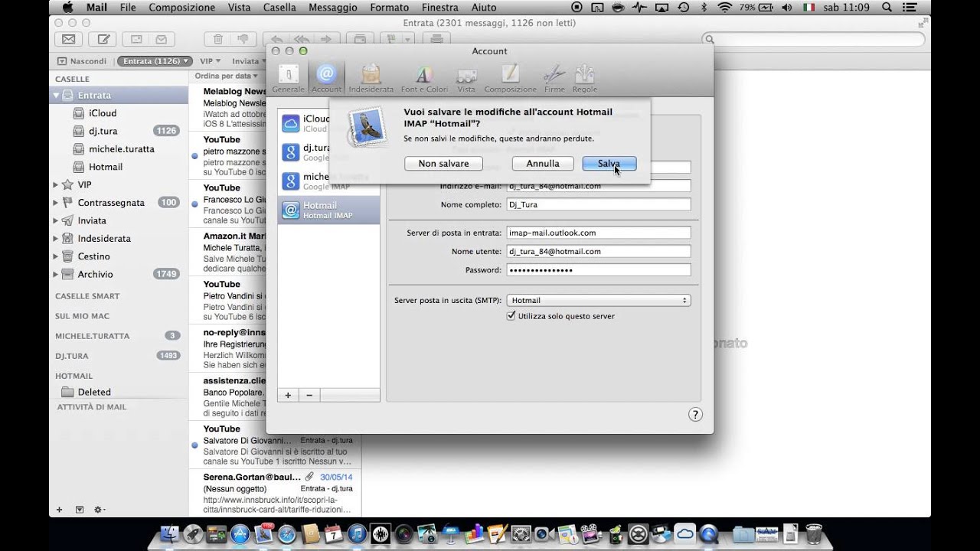Open Trash in the Dock

pyautogui.click(x=814, y=533)
